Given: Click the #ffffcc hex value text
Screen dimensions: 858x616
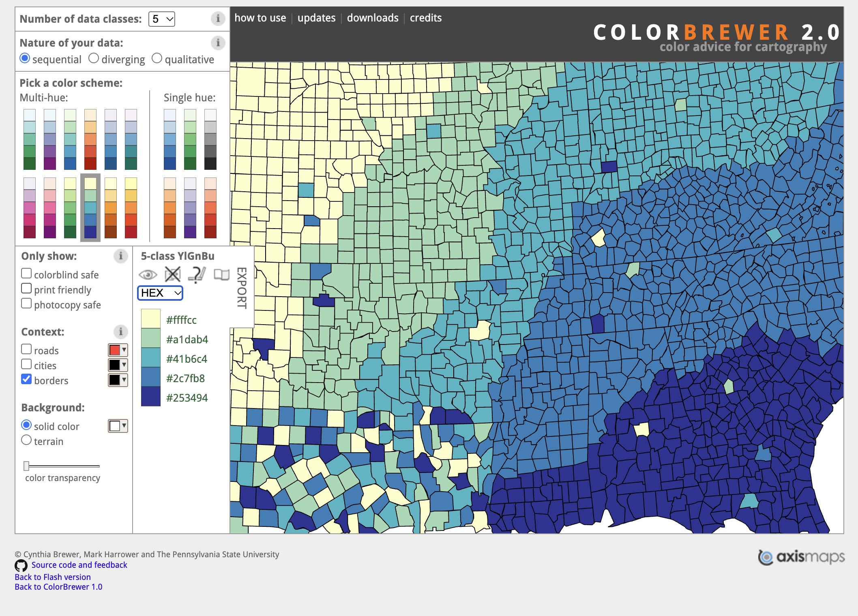Looking at the screenshot, I should click(181, 320).
